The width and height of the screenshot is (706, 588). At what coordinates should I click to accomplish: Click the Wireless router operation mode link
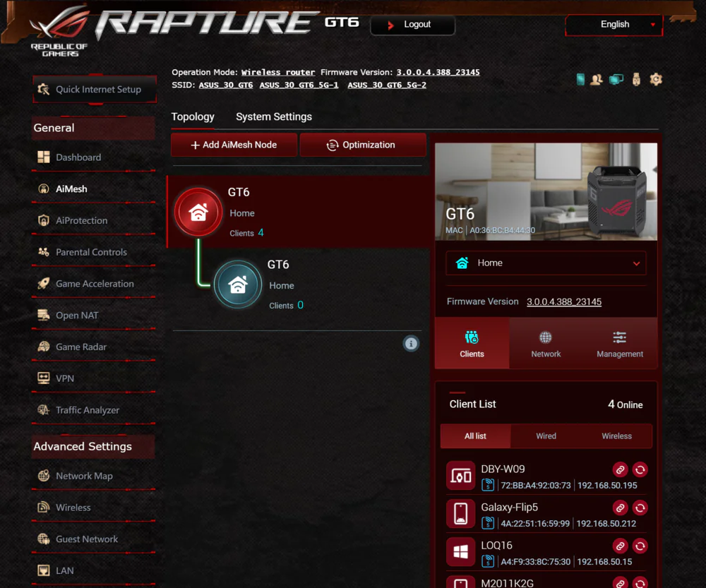(277, 72)
